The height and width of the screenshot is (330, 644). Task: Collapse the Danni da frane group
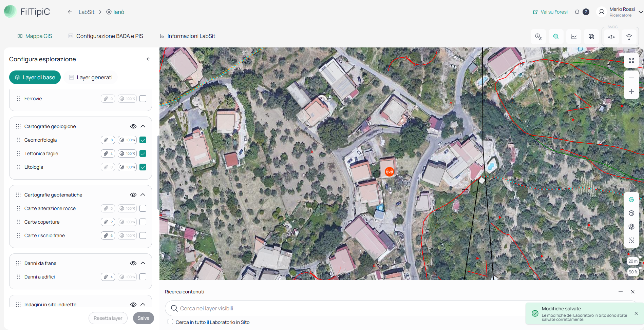coord(143,263)
